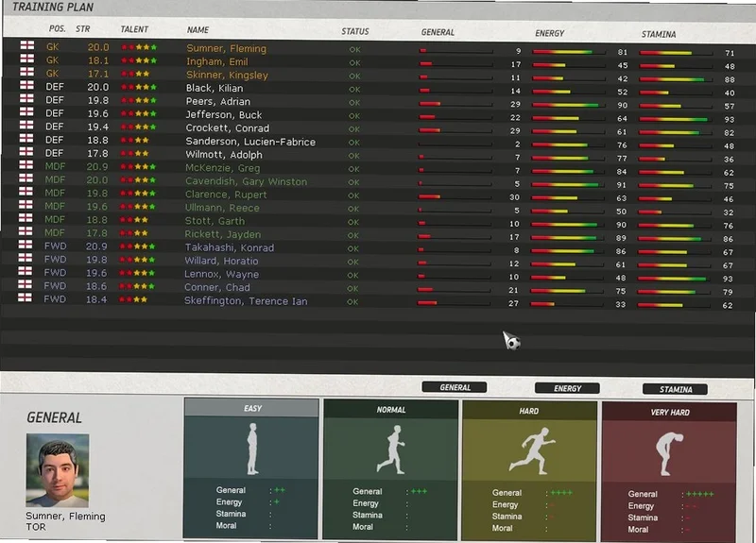Click the talent stars for Black, Kilian
The width and height of the screenshot is (756, 543).
click(139, 87)
